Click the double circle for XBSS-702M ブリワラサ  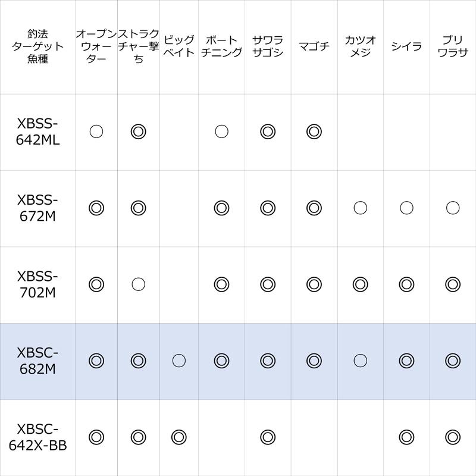click(453, 284)
